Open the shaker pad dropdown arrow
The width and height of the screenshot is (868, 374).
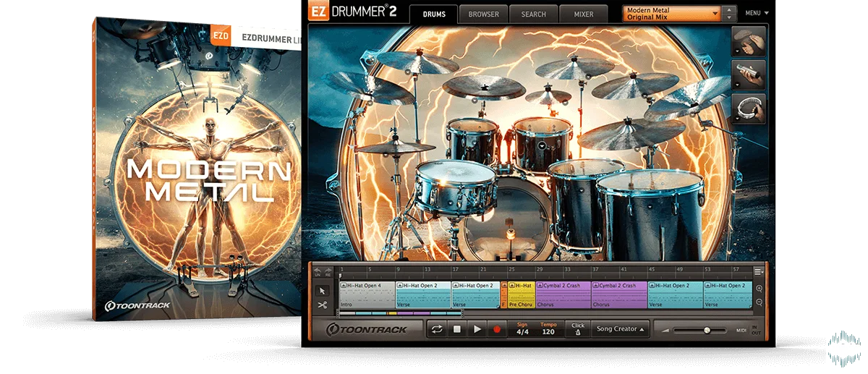coord(737,84)
